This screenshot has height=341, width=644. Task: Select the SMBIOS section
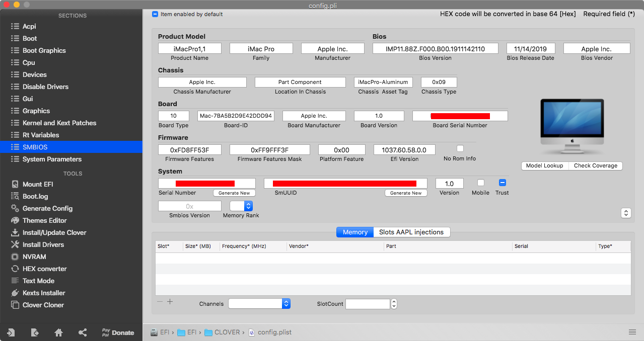pos(71,147)
